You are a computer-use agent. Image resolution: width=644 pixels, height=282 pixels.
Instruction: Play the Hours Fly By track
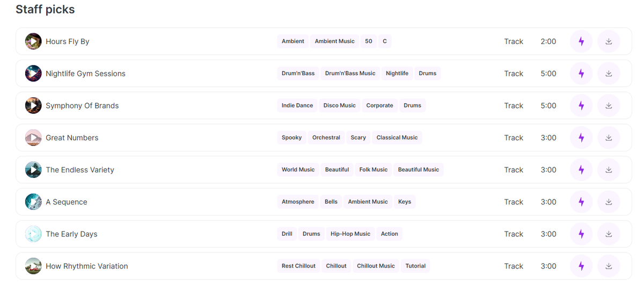pos(33,41)
